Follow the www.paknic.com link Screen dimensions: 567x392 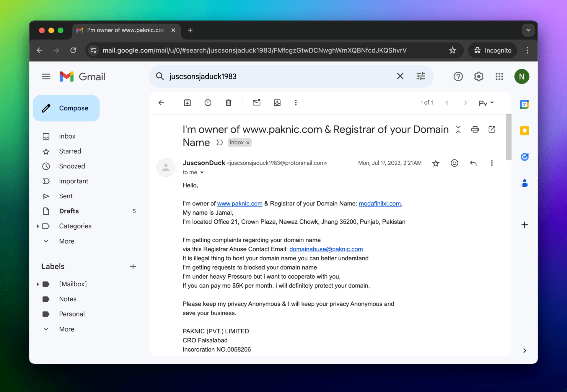pyautogui.click(x=240, y=204)
